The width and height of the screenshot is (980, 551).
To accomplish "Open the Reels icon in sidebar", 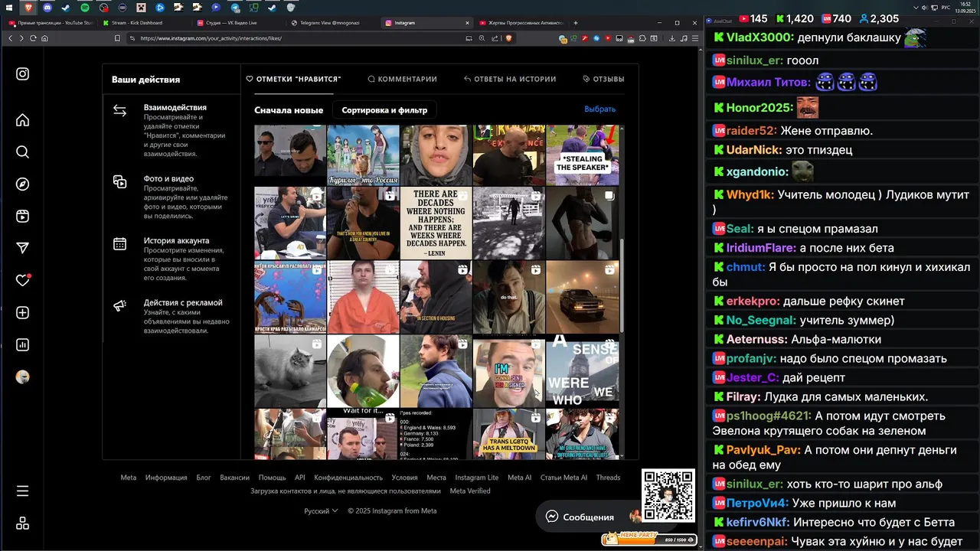I will click(23, 217).
